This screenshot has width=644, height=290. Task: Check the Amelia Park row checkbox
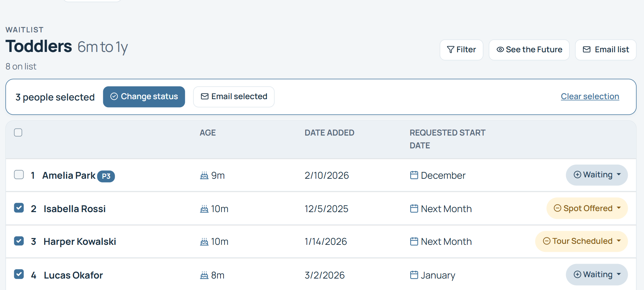(x=19, y=175)
